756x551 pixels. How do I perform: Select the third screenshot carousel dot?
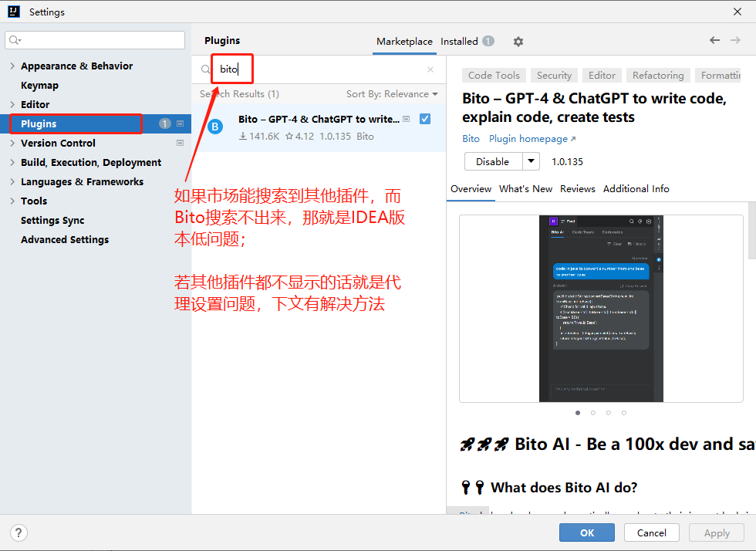(x=609, y=413)
